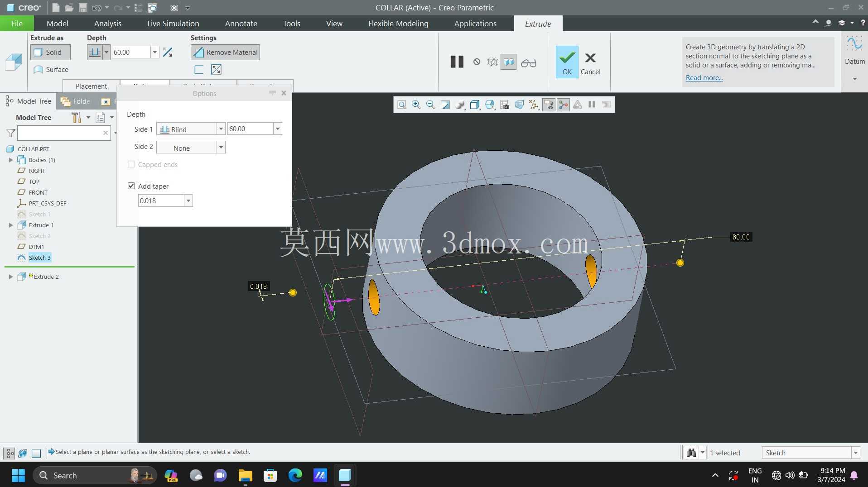
Task: Open the Display Style icon in graphics toolbar
Action: click(474, 105)
